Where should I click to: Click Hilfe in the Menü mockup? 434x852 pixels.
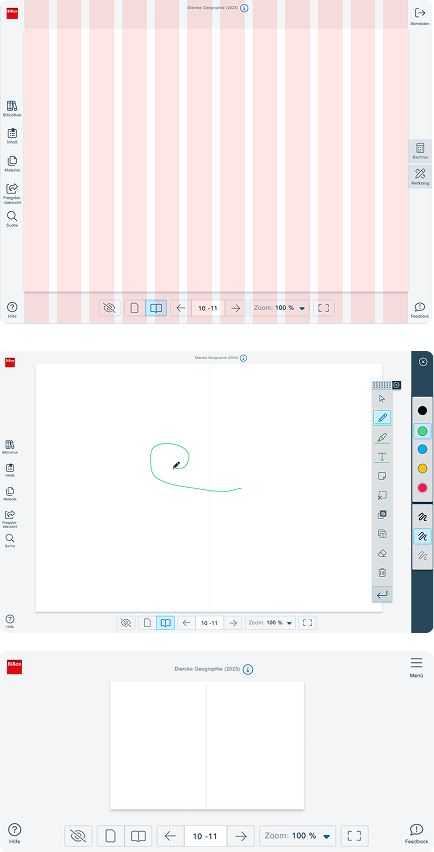pyautogui.click(x=15, y=832)
